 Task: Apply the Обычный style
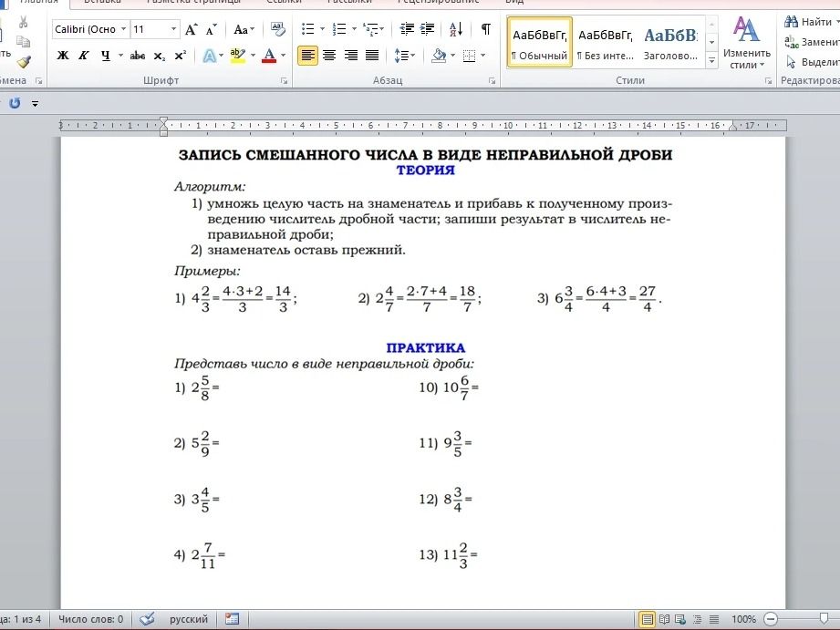point(539,43)
